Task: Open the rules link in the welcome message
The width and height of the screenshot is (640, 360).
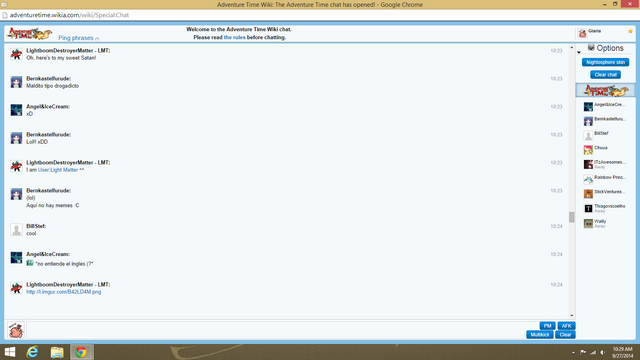Action: point(234,37)
